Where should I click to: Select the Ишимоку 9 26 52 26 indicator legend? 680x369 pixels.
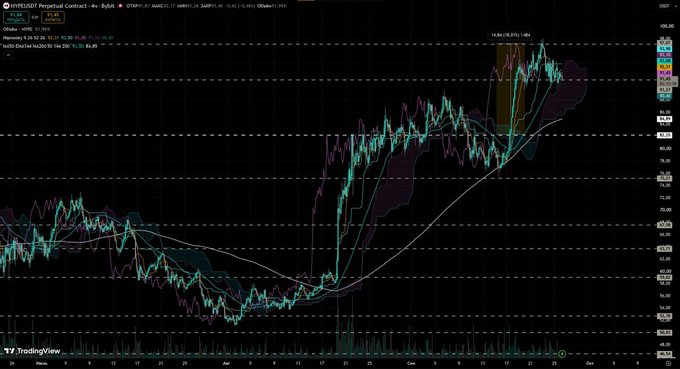click(58, 38)
